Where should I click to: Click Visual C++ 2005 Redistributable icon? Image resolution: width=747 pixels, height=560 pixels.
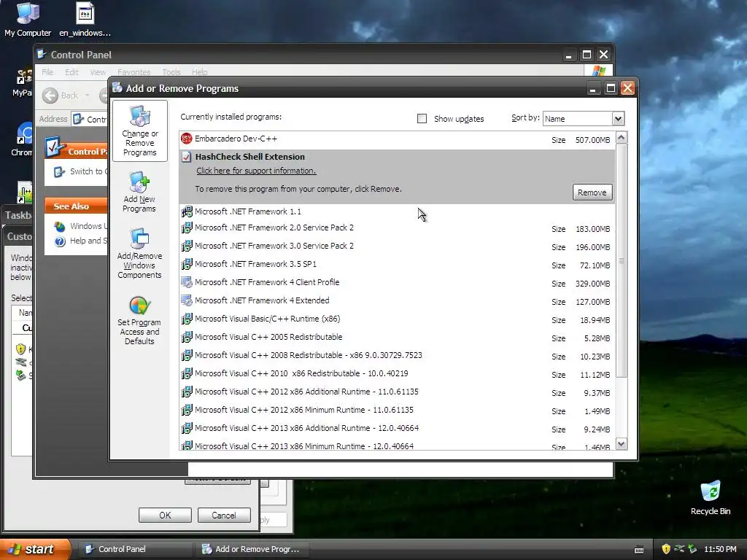[187, 337]
